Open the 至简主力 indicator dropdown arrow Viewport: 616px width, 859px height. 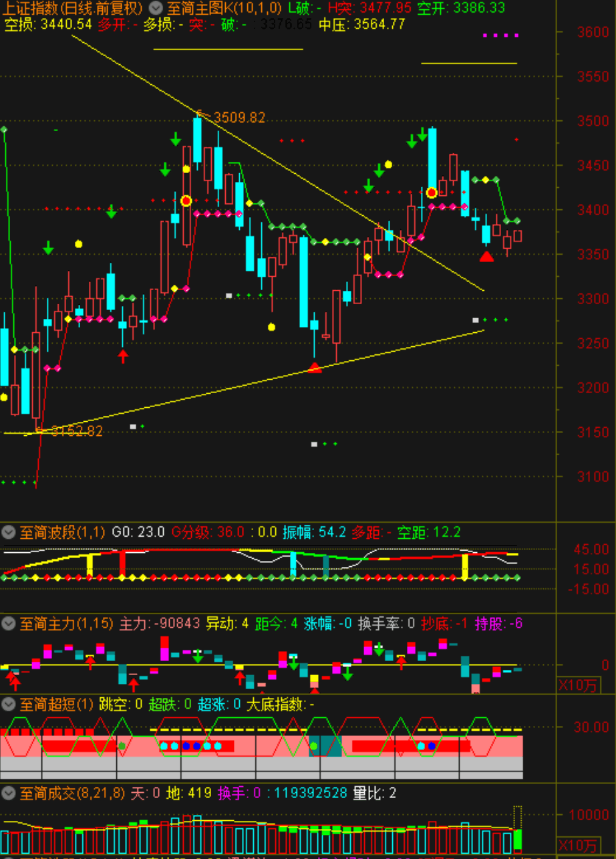(9, 624)
